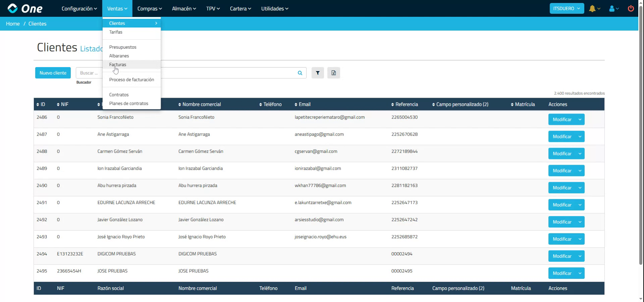The height and width of the screenshot is (302, 644).
Task: Click the Home breadcrumb link
Action: click(13, 23)
